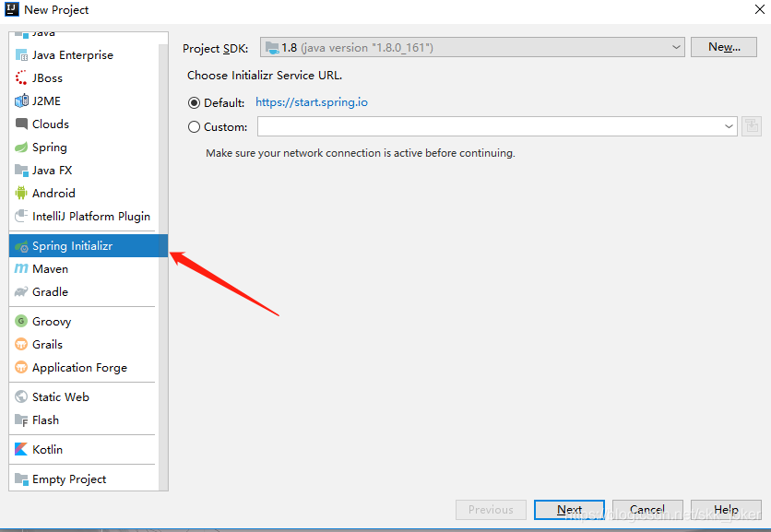Viewport: 771px width, 532px height.
Task: Select the Flash list entry text
Action: click(x=46, y=420)
